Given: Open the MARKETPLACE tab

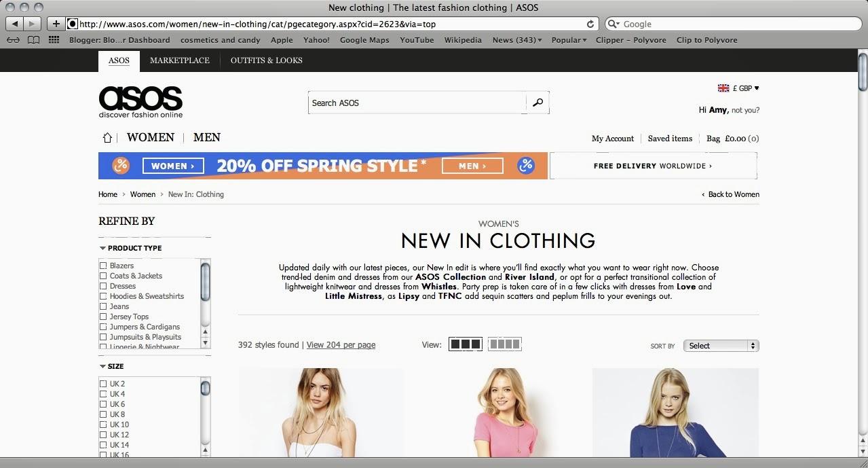Looking at the screenshot, I should (x=180, y=60).
